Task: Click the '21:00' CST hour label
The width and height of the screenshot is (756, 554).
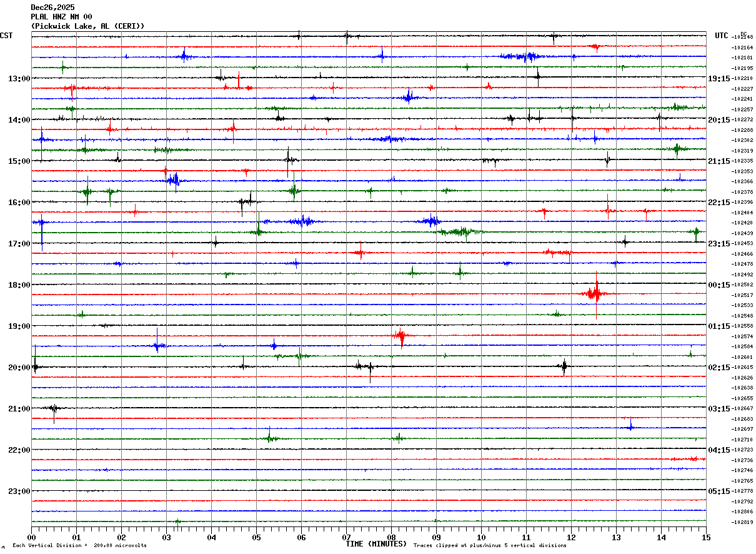Action: click(19, 409)
